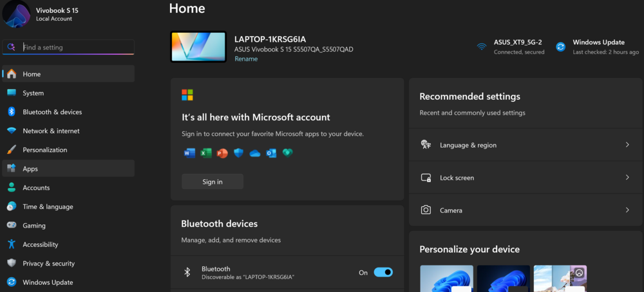Click the Accessibility figure icon

12,244
